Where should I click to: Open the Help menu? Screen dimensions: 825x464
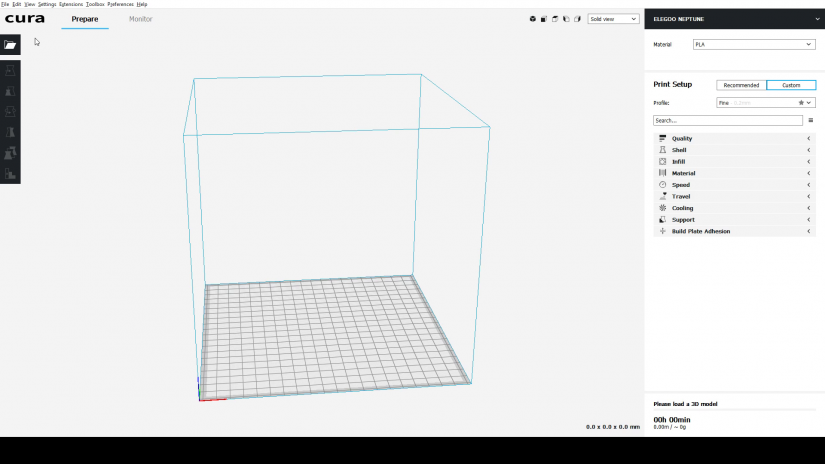142,4
